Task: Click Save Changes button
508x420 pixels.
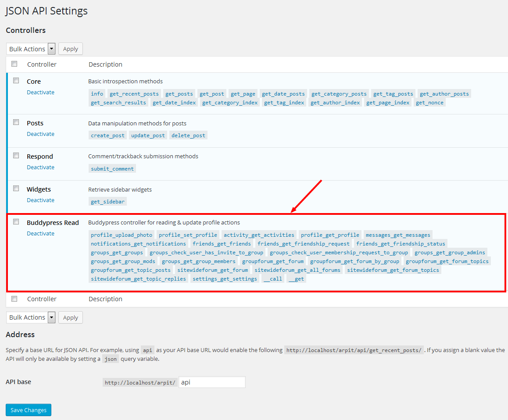Action: (x=29, y=410)
